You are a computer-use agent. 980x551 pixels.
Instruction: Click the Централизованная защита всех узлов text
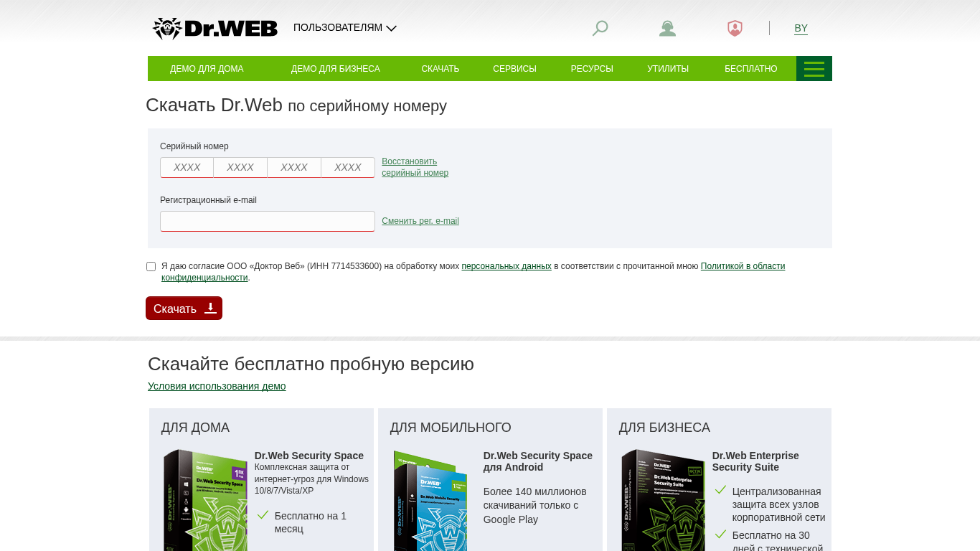[x=778, y=504]
